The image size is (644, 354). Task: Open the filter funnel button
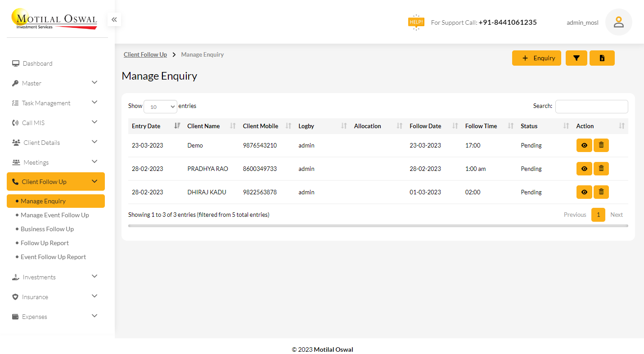click(576, 58)
